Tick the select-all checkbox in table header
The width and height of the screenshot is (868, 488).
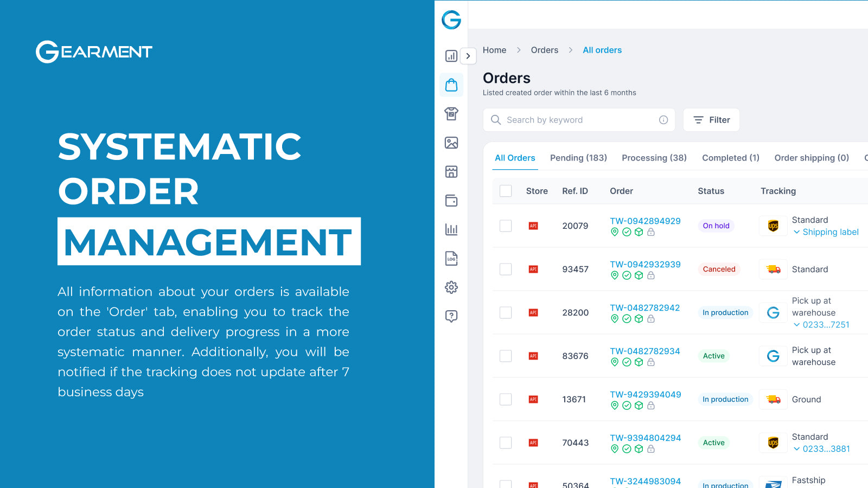506,191
